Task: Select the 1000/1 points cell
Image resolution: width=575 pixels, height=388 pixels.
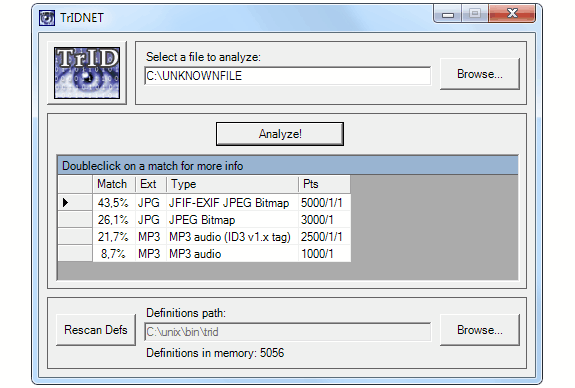Action: [x=324, y=253]
